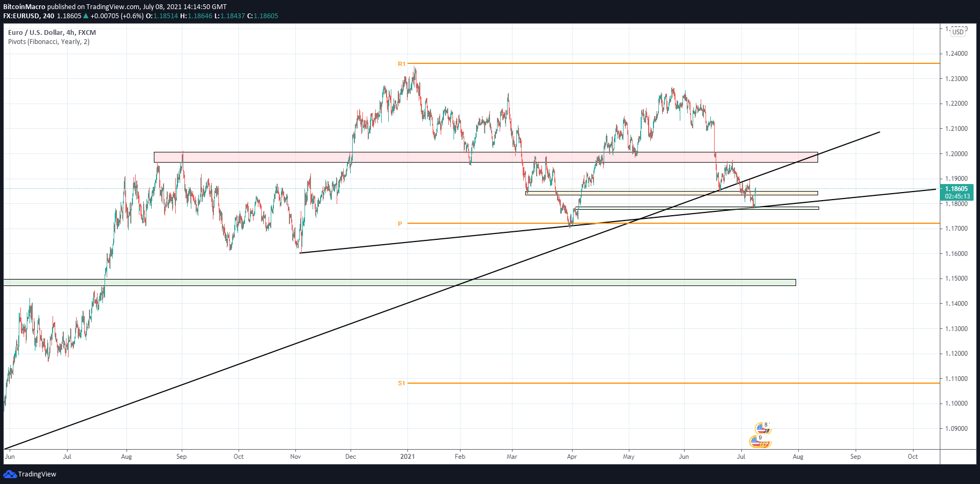The image size is (980, 484).
Task: Select the R1 pivot label
Action: (x=402, y=64)
